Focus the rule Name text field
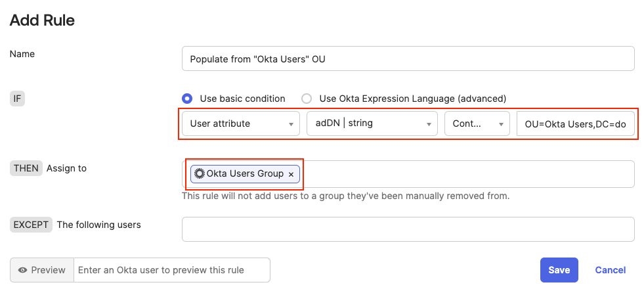Viewport: 644px width, 293px height. point(408,58)
